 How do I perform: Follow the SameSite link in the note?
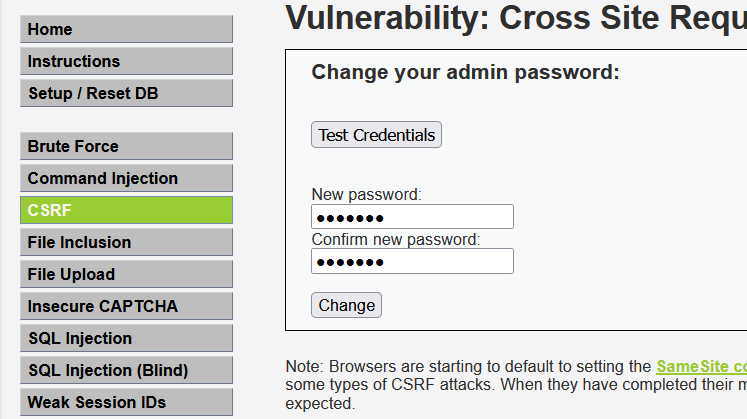pyautogui.click(x=700, y=367)
